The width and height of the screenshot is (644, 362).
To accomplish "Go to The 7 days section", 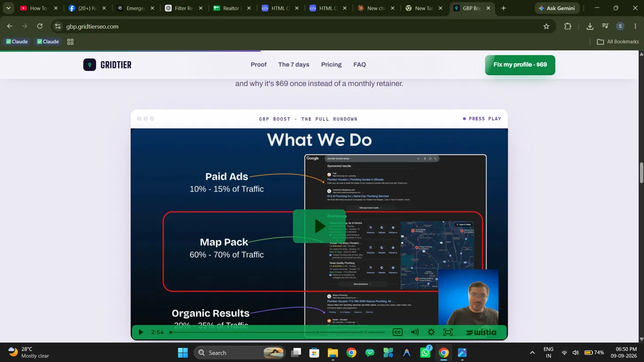I will click(x=294, y=65).
